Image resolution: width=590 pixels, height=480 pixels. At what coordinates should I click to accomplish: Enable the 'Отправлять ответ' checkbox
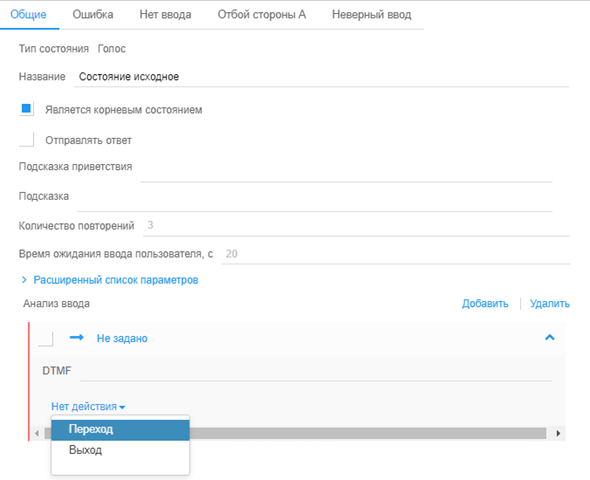click(x=26, y=139)
